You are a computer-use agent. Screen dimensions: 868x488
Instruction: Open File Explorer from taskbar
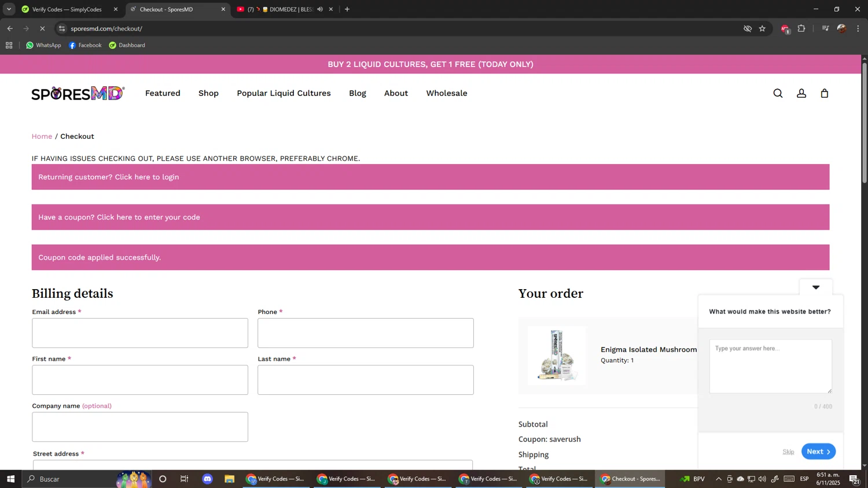[230, 479]
